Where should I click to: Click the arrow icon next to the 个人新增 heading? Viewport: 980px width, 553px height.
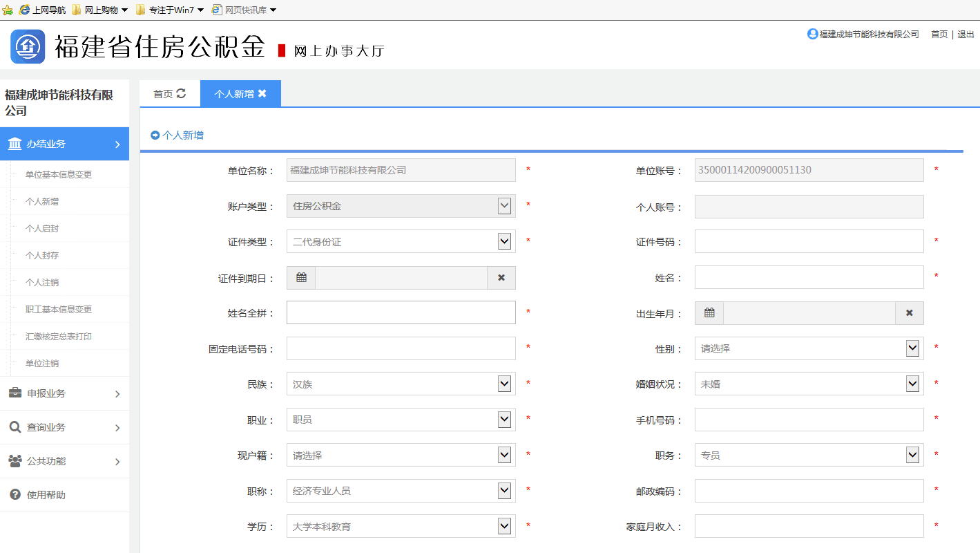coord(155,135)
